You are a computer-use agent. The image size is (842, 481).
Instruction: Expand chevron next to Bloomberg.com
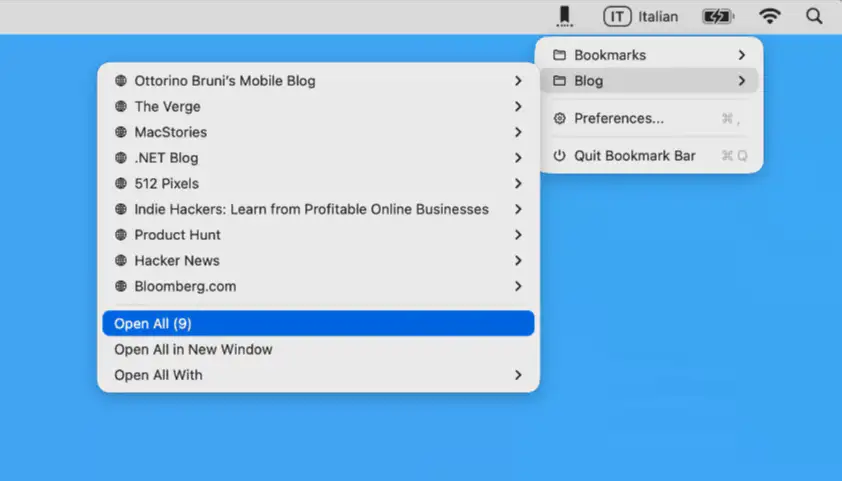[518, 286]
